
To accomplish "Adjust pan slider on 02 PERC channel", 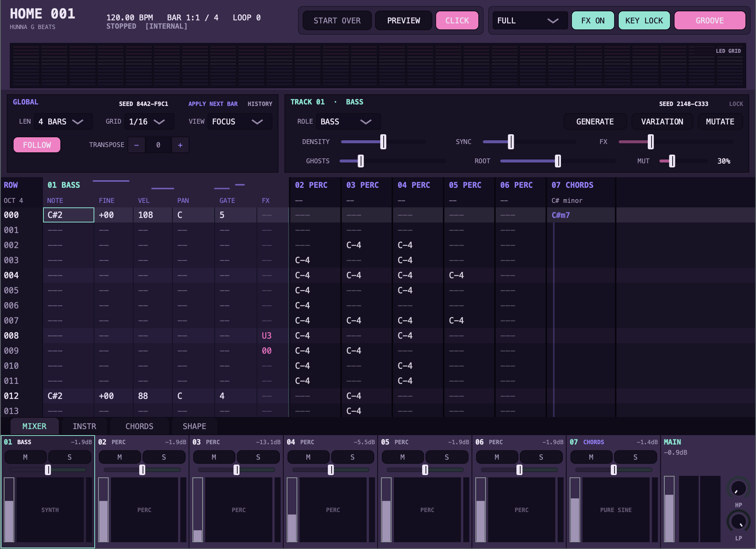I will point(142,470).
